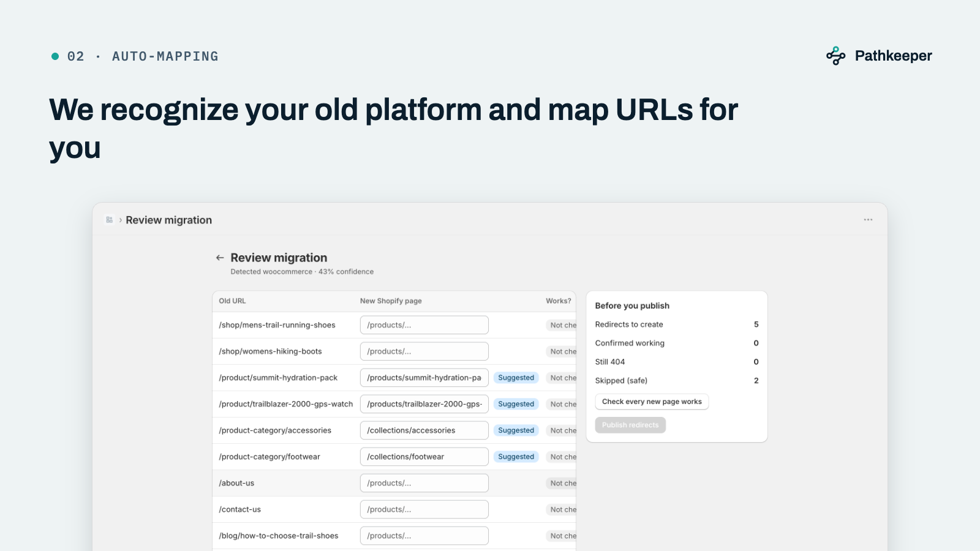Edit the /collections/footwear field
Image resolution: width=980 pixels, height=551 pixels.
click(424, 457)
